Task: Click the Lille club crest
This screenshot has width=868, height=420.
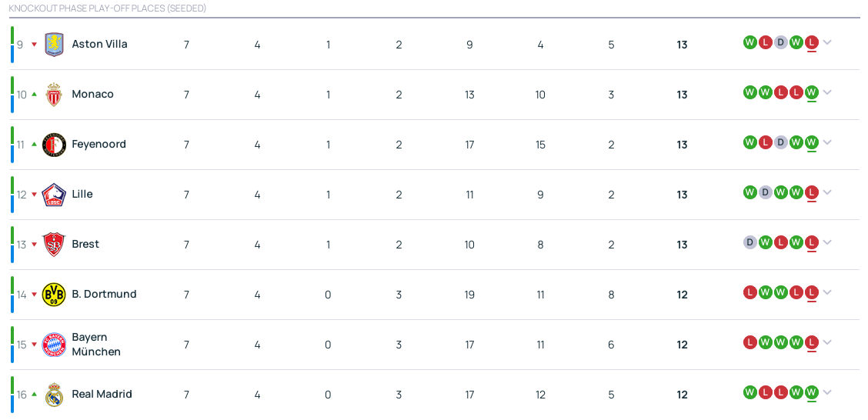Action: tap(54, 195)
